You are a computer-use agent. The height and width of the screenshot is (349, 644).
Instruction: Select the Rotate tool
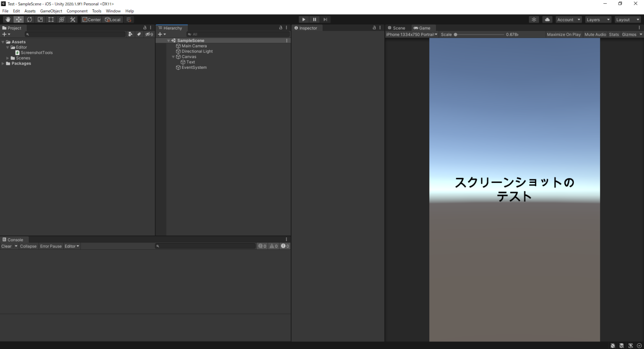coord(29,20)
